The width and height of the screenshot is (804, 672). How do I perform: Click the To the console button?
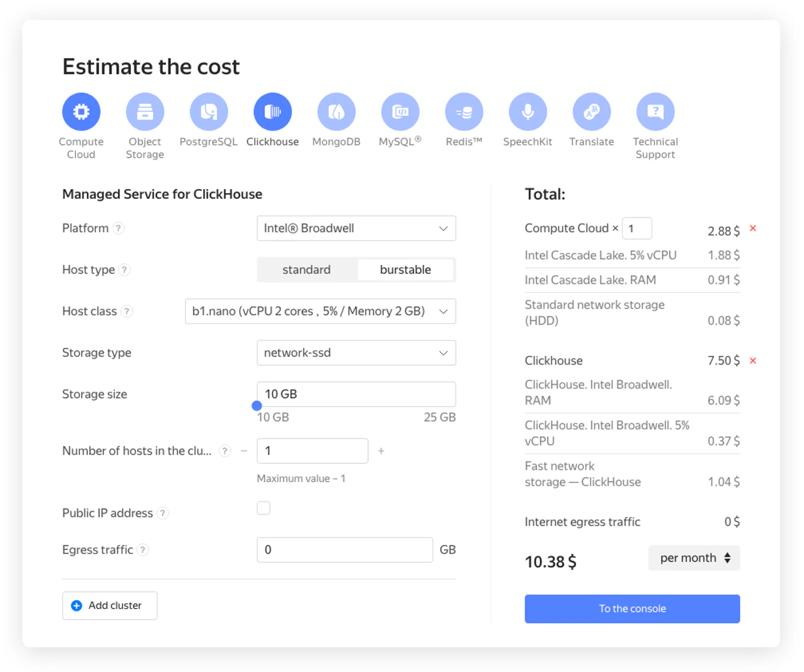[x=632, y=609]
